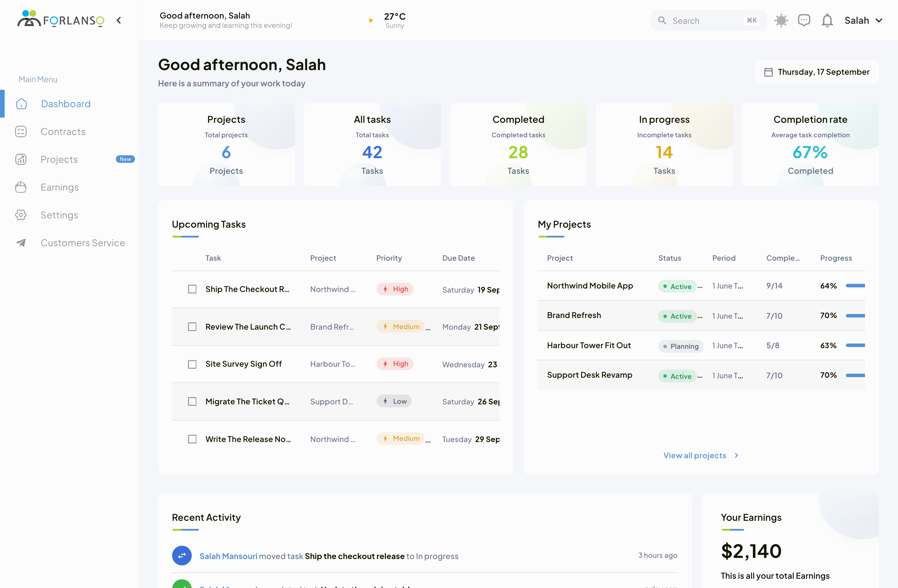The image size is (898, 588).
Task: Open the Harbour Tower Fit Out project
Action: click(589, 345)
